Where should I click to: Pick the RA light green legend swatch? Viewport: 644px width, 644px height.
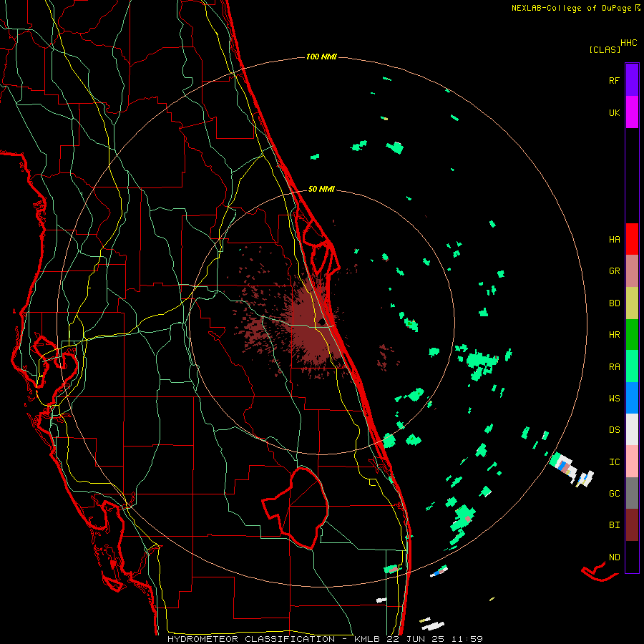coord(632,366)
